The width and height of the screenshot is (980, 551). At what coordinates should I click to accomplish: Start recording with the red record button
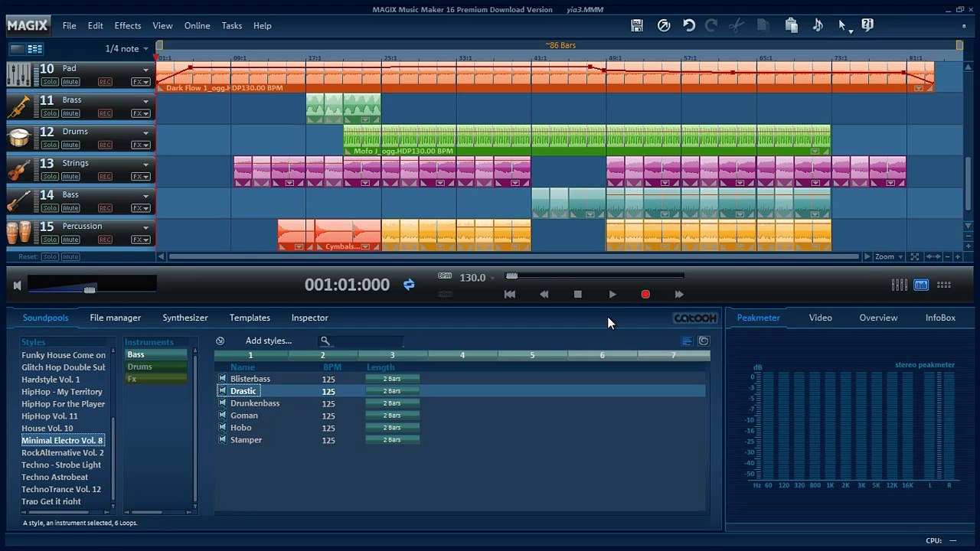pyautogui.click(x=645, y=295)
